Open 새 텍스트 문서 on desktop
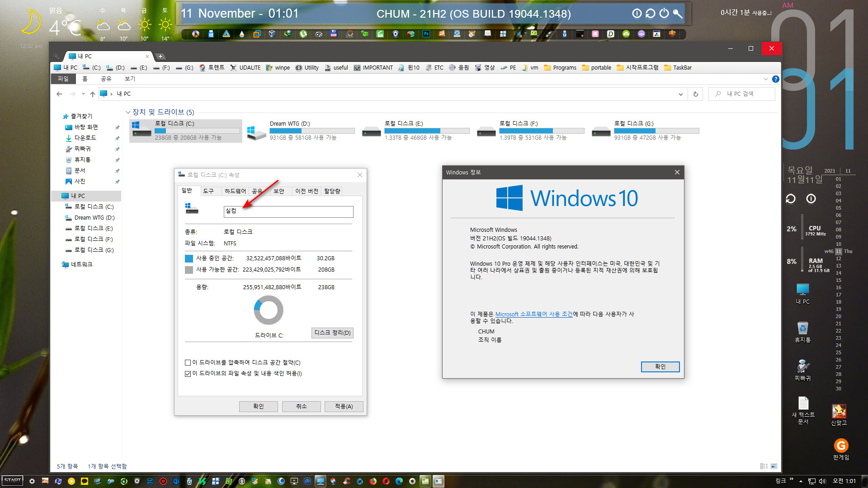 point(803,410)
